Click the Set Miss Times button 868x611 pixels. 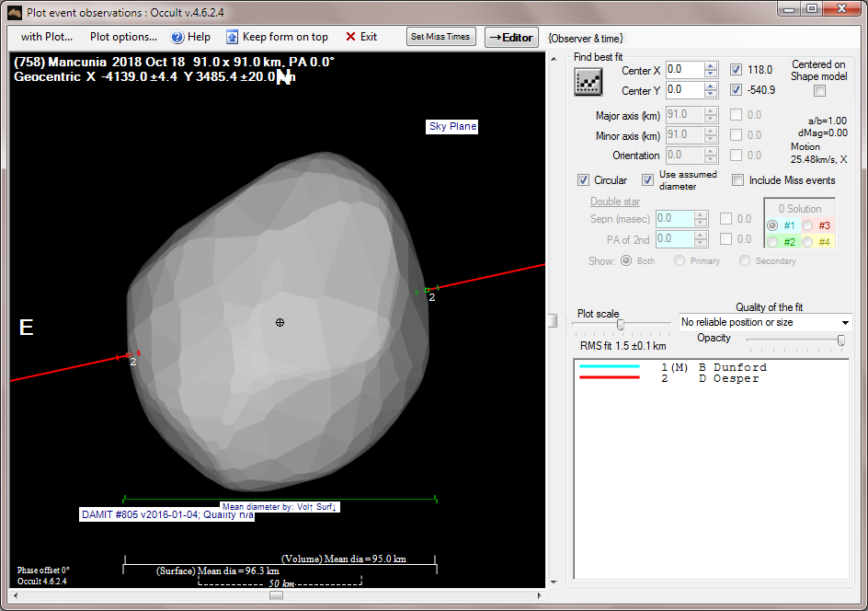440,37
